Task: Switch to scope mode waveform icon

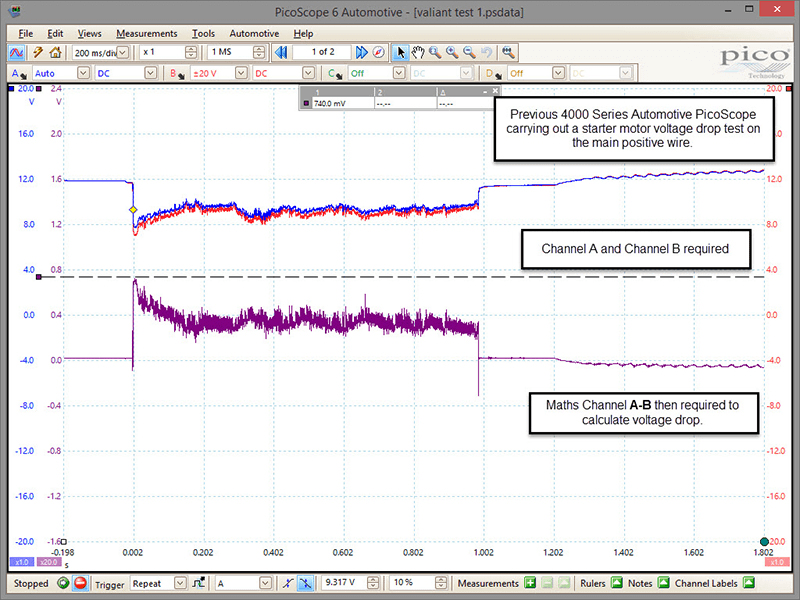Action: 17,53
